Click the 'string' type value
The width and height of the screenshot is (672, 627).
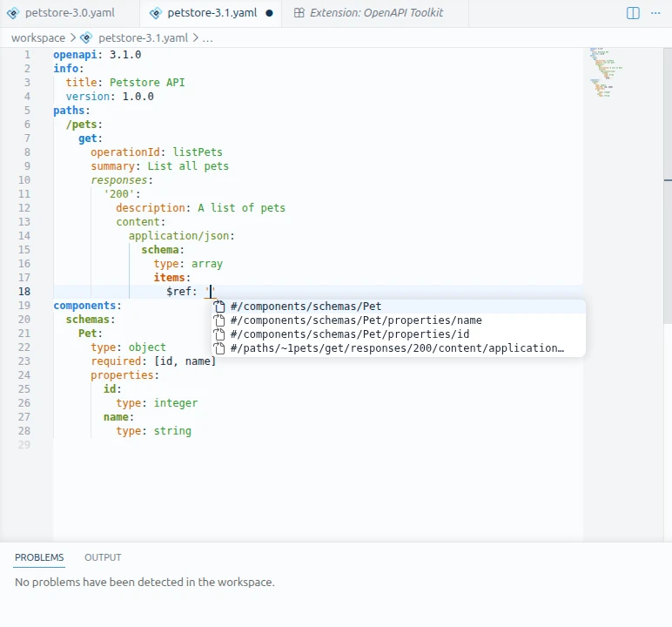pos(172,430)
